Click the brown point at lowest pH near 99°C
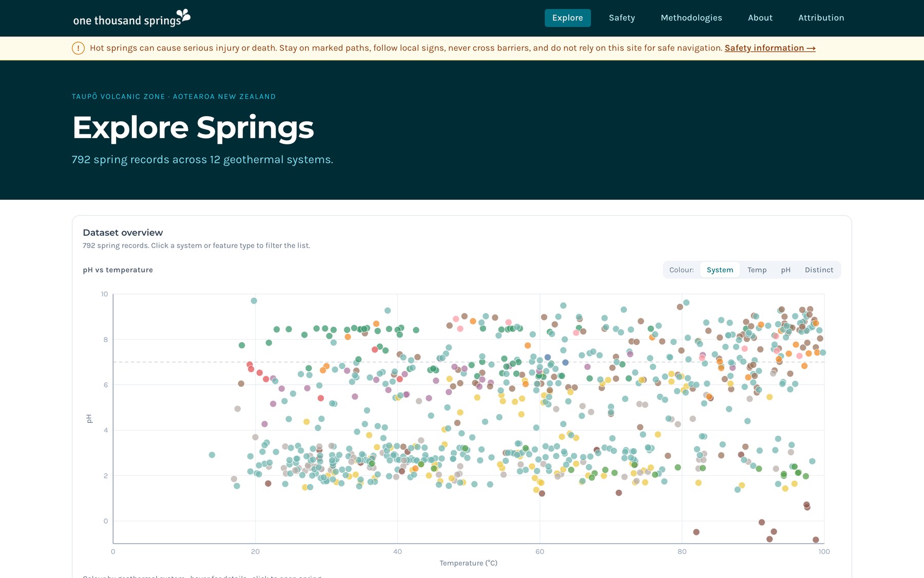 (816, 540)
